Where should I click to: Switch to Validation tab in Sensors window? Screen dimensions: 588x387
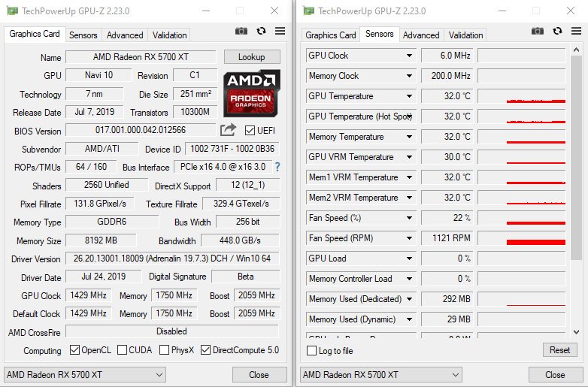465,35
